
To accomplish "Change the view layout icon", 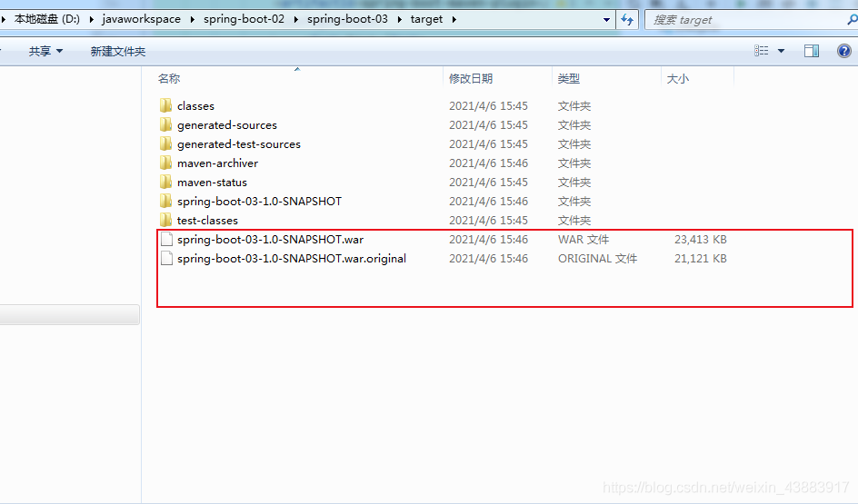I will click(761, 51).
